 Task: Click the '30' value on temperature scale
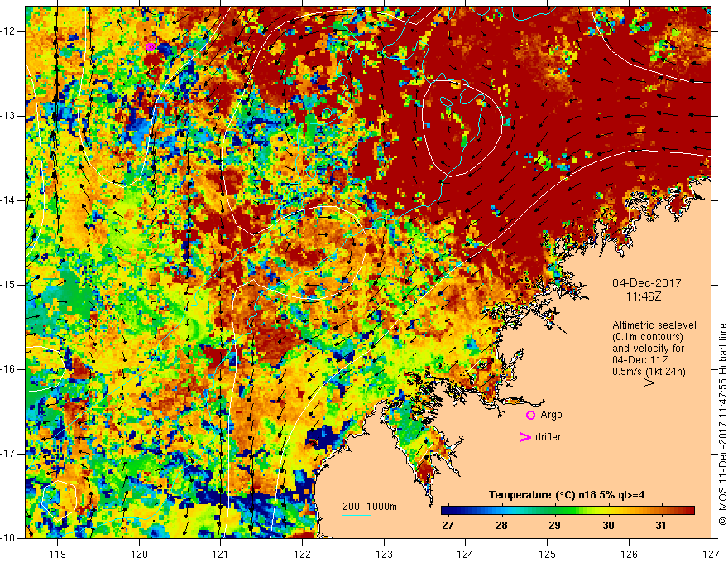[x=608, y=526]
